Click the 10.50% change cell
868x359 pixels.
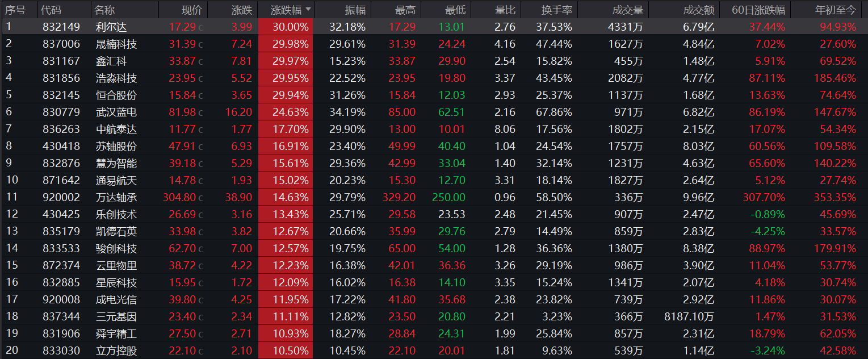[x=286, y=350]
